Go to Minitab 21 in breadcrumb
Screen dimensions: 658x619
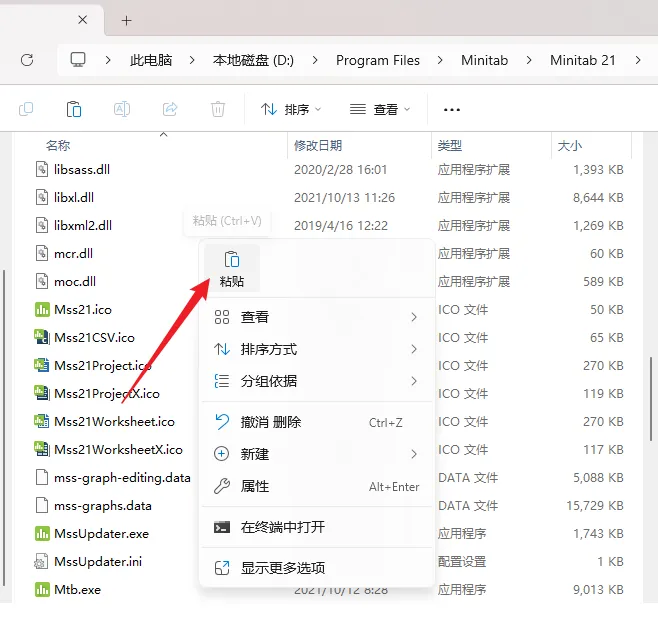pyautogui.click(x=582, y=60)
